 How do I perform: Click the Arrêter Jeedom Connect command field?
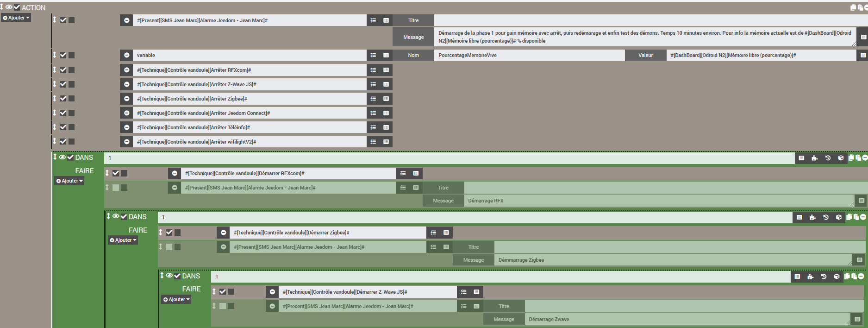click(x=250, y=113)
